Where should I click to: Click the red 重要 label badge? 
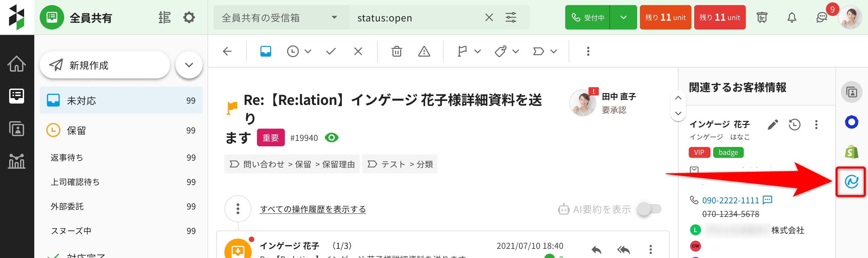coord(271,137)
